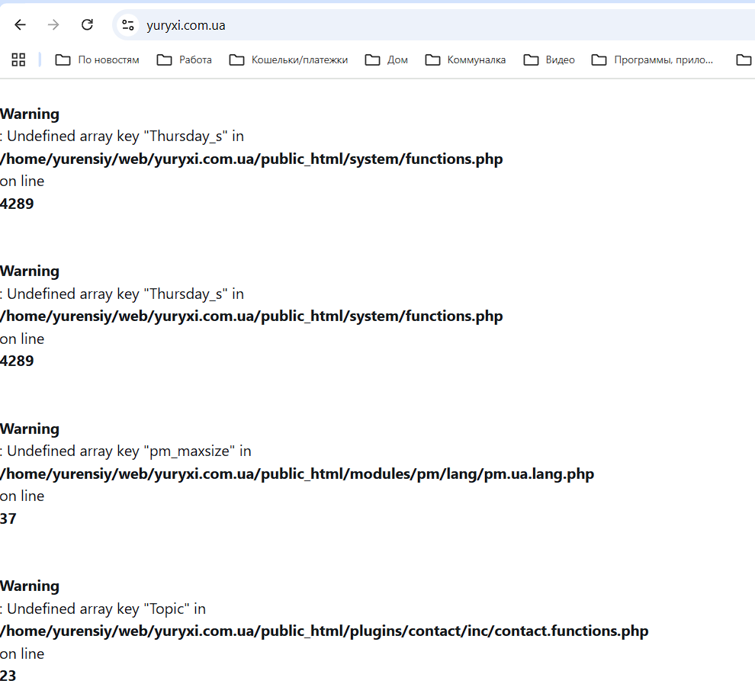Image resolution: width=755 pixels, height=700 pixels.
Task: Open the По новостям bookmark folder
Action: click(97, 59)
